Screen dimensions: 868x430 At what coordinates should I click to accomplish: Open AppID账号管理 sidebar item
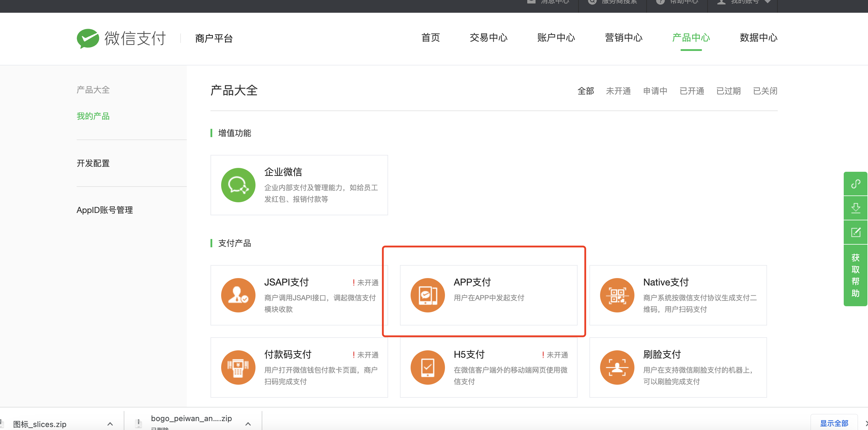coord(105,210)
